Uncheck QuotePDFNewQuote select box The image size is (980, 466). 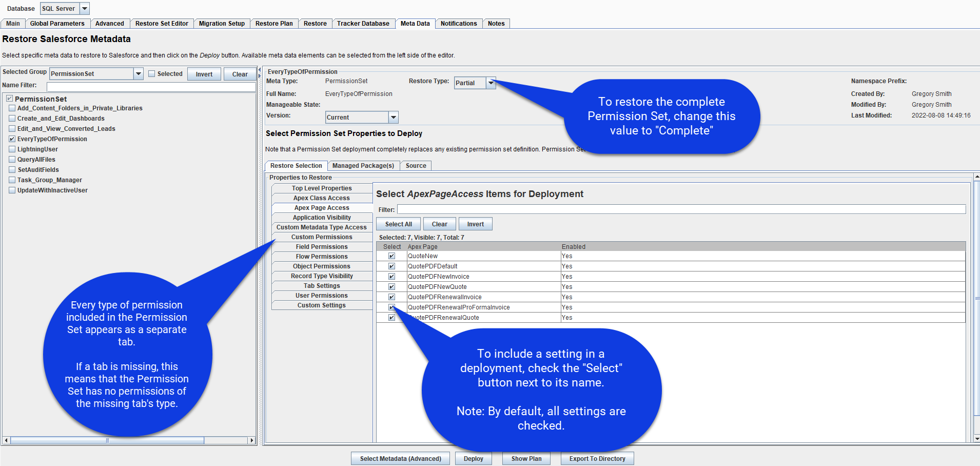(x=391, y=287)
